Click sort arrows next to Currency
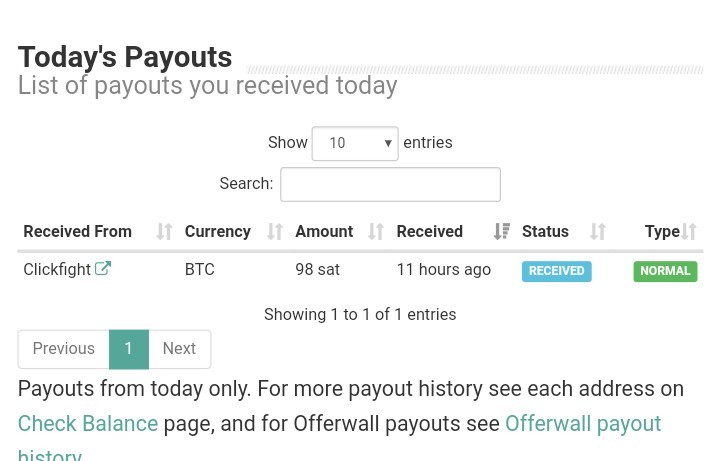 [275, 231]
